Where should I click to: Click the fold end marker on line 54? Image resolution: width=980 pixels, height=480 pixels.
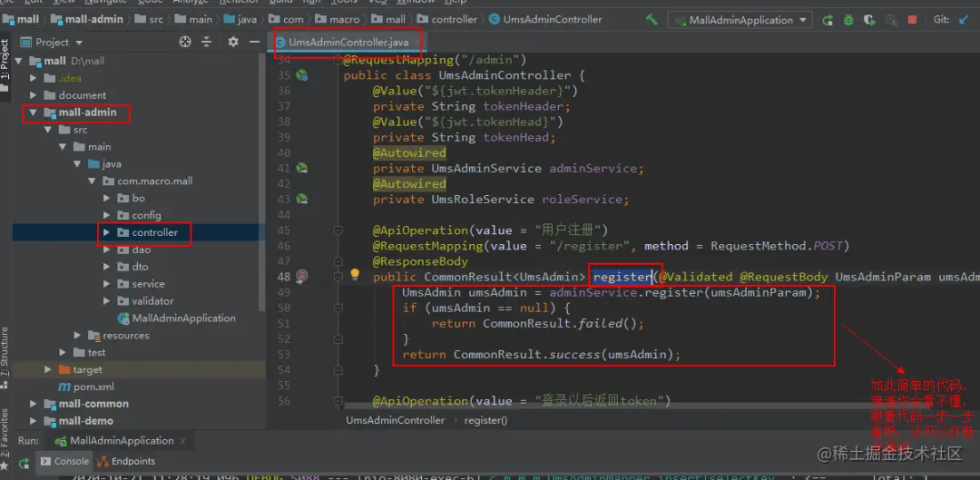(x=338, y=370)
